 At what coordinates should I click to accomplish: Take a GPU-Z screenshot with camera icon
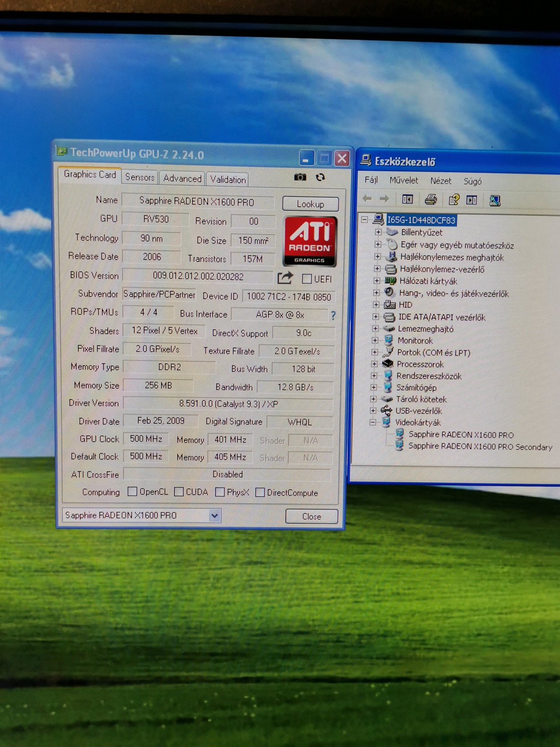pos(300,177)
